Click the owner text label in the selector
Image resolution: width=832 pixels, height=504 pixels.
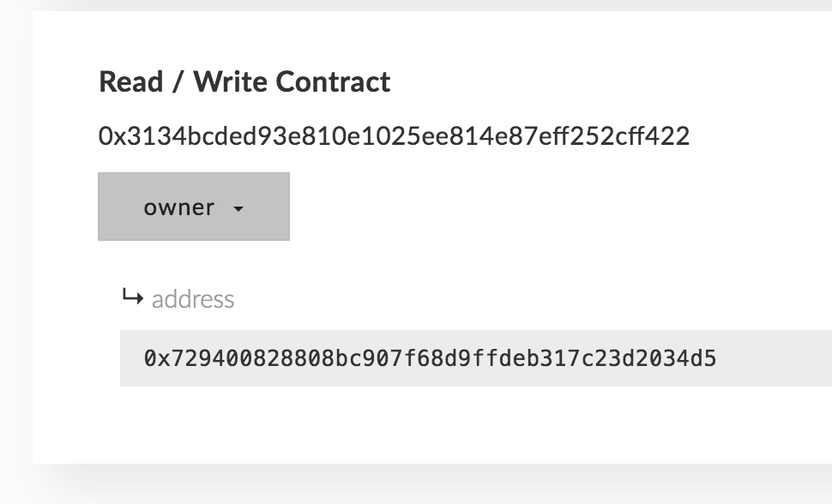(178, 207)
